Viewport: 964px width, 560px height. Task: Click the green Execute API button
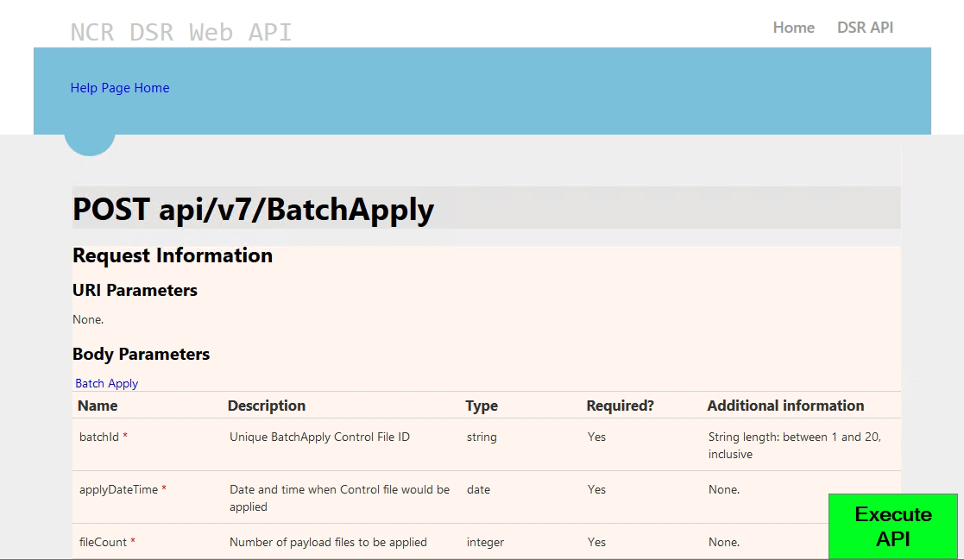[x=892, y=526]
